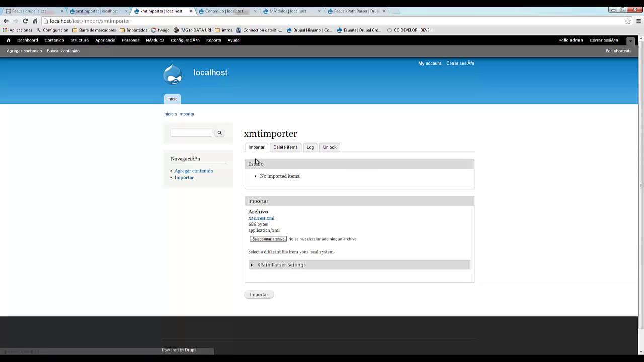644x362 pixels.
Task: Open the Módulos admin menu
Action: [x=155, y=40]
